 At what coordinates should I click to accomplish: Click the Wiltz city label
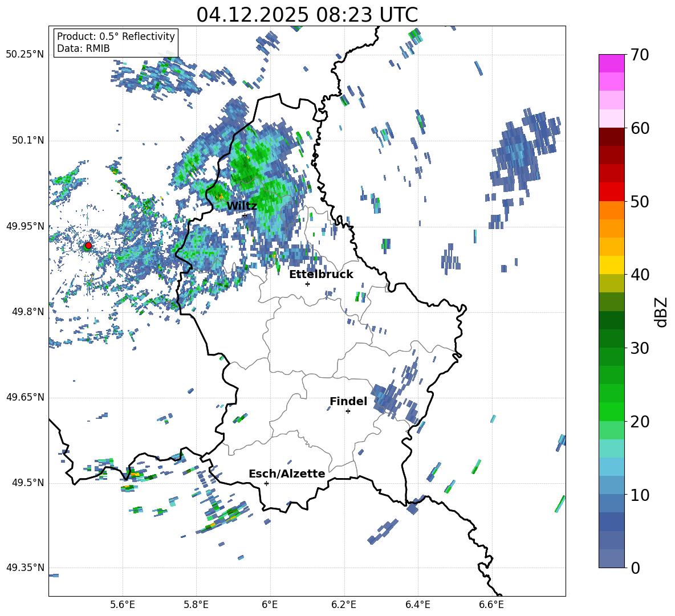click(x=242, y=206)
